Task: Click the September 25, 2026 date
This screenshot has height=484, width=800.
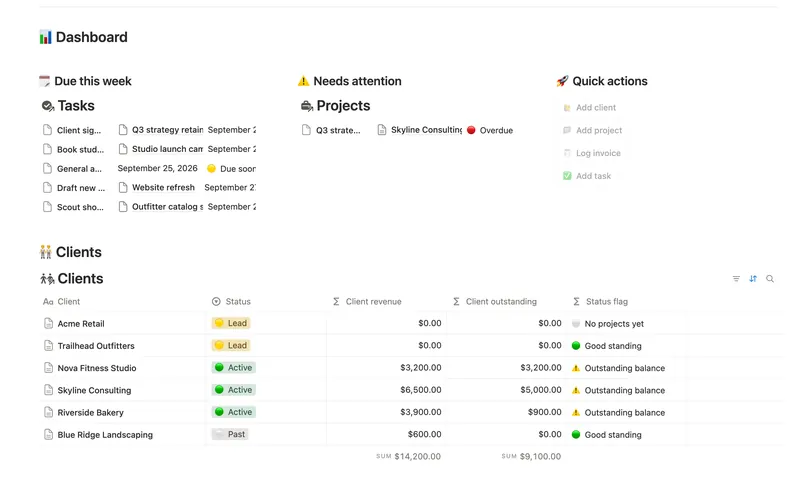Action: [x=158, y=168]
